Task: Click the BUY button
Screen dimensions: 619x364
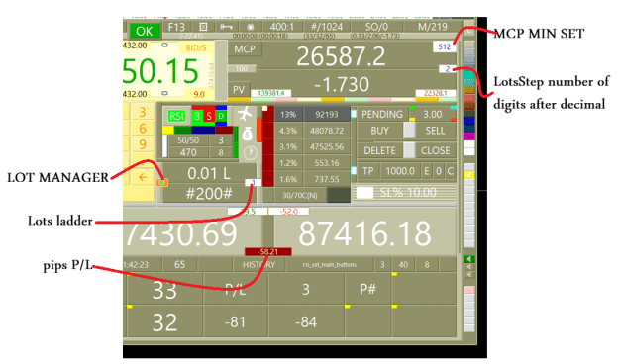Action: (379, 131)
